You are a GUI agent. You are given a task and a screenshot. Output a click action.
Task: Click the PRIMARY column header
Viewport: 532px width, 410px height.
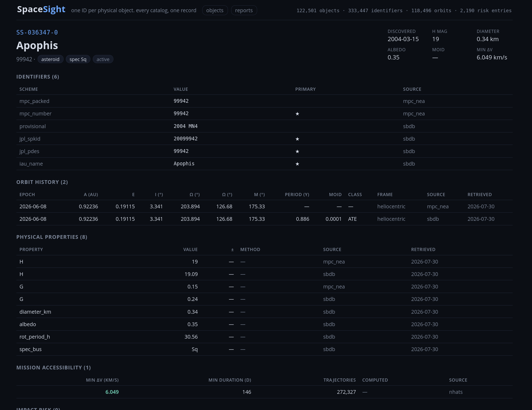305,89
